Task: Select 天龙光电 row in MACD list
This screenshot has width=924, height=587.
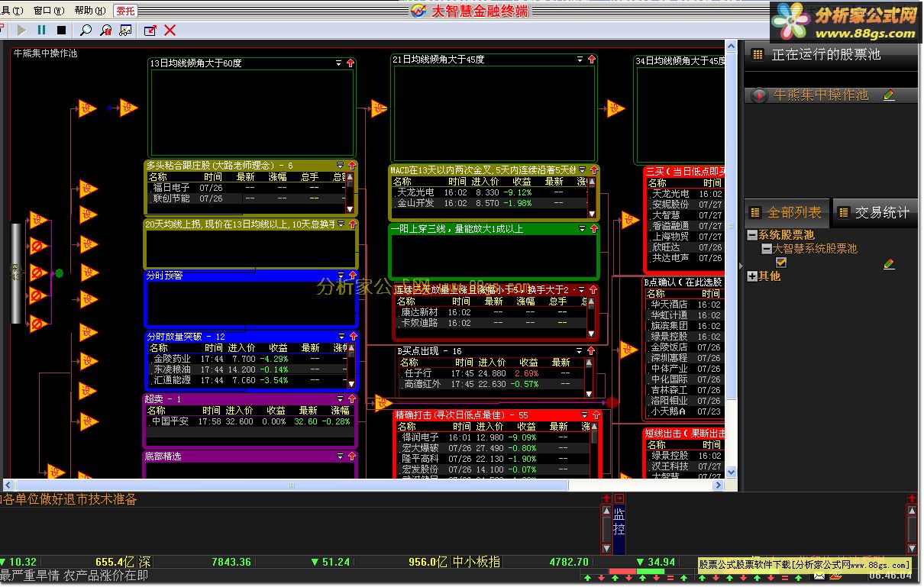Action: pyautogui.click(x=489, y=193)
